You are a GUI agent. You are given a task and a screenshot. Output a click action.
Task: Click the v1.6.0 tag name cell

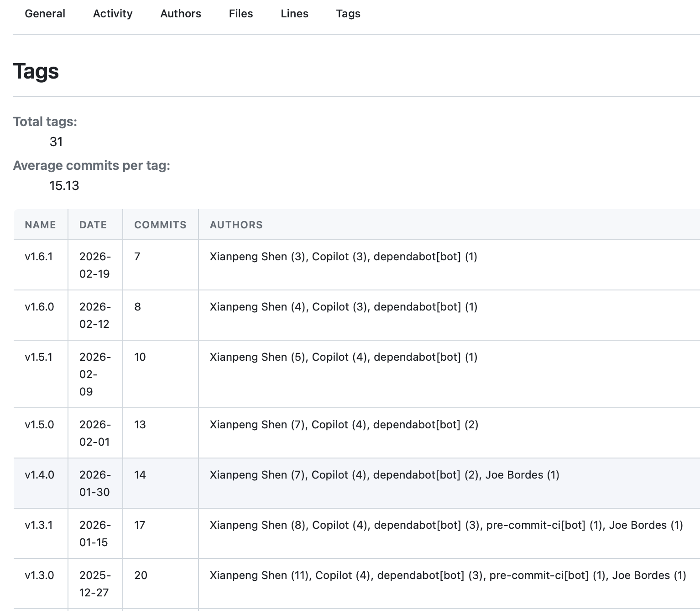39,307
